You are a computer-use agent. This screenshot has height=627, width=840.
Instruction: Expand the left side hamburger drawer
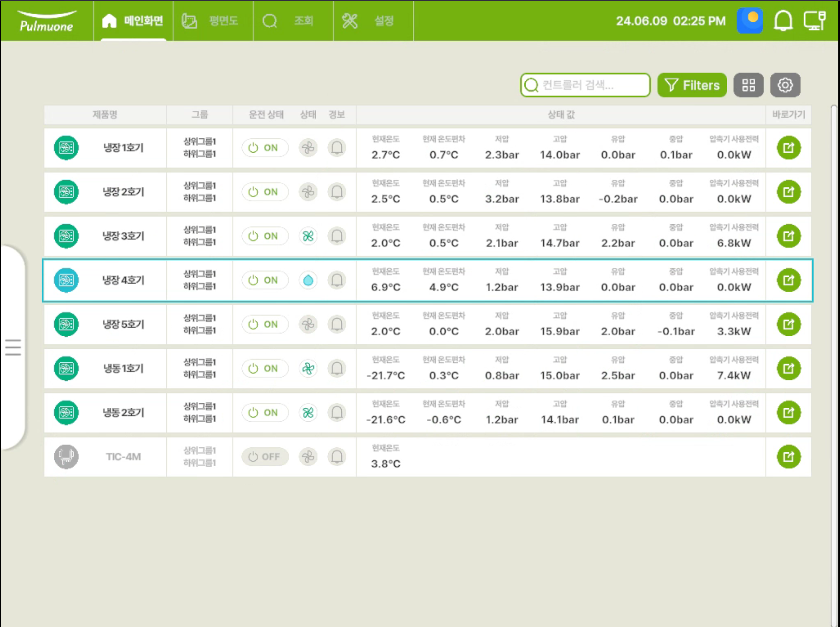pyautogui.click(x=13, y=348)
